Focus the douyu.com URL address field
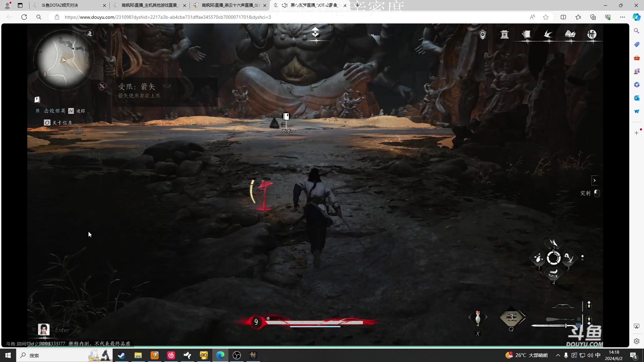 [168, 17]
